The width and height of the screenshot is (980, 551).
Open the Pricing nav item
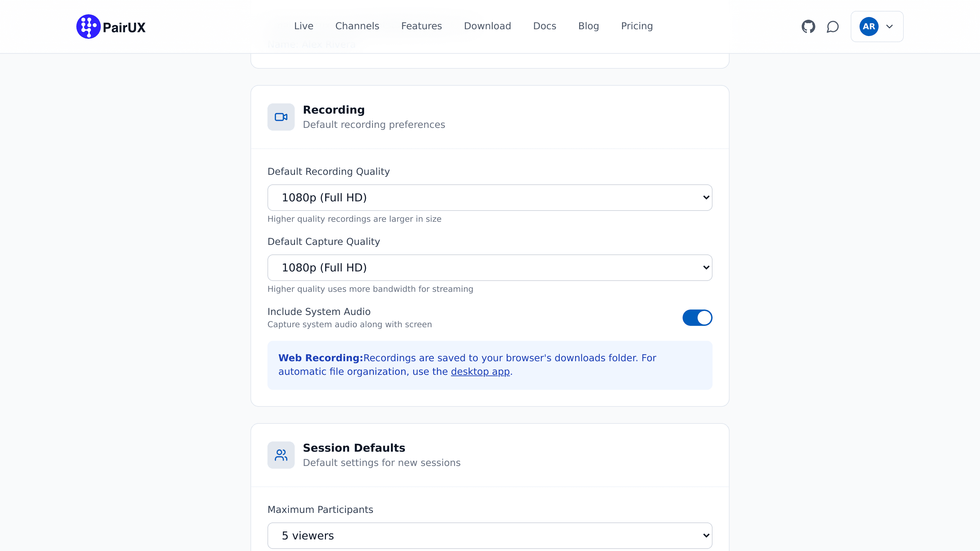coord(637,26)
